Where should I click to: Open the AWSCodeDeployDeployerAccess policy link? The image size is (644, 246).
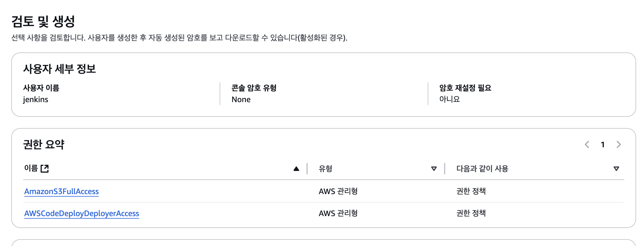(x=81, y=213)
